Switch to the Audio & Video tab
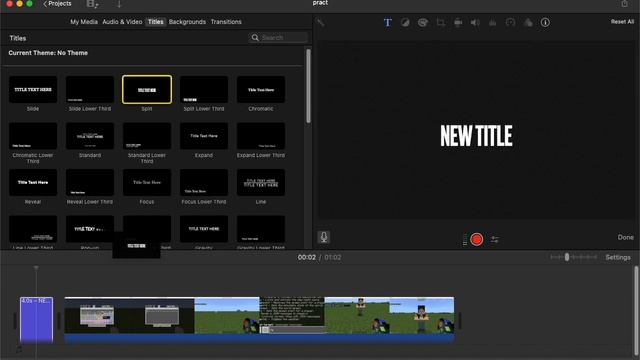The height and width of the screenshot is (360, 640). click(x=122, y=22)
